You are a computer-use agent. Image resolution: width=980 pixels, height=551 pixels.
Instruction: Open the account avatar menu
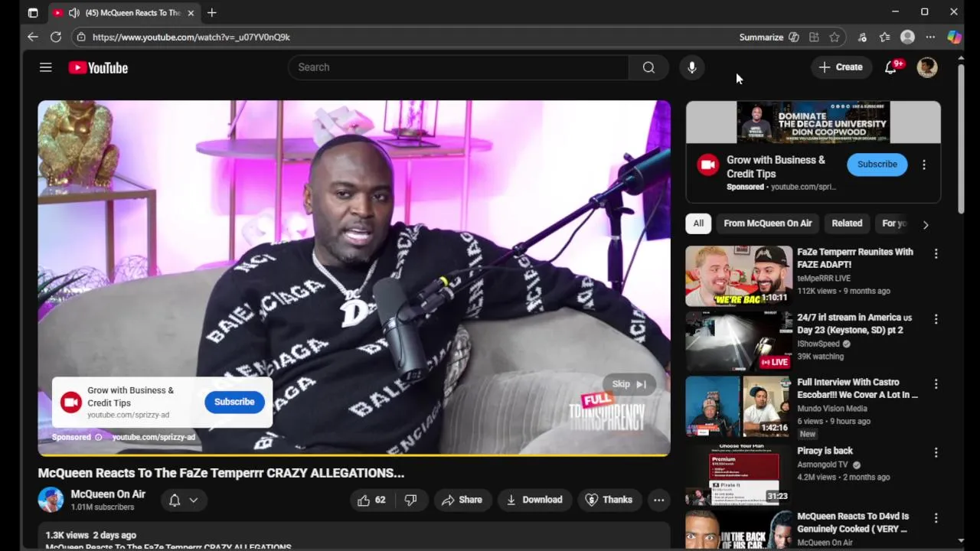click(927, 67)
